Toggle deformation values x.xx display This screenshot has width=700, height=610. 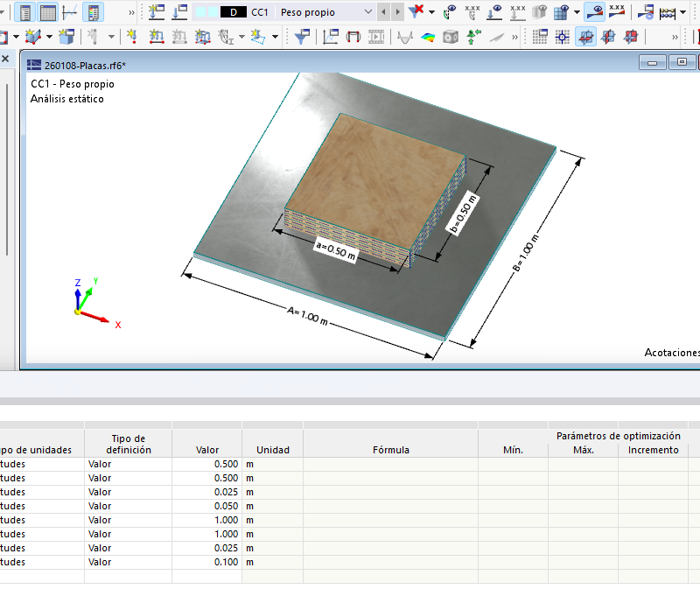472,12
